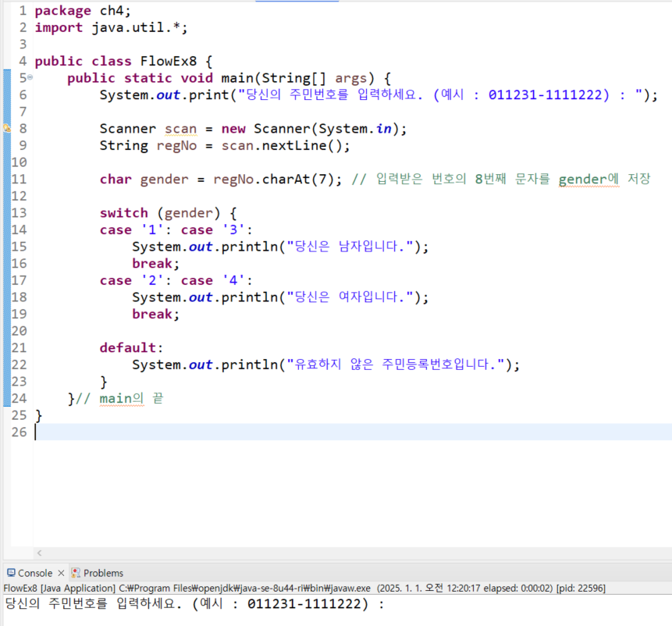Click the console launch info line for FlowEx8
672x626 pixels.
point(304,589)
